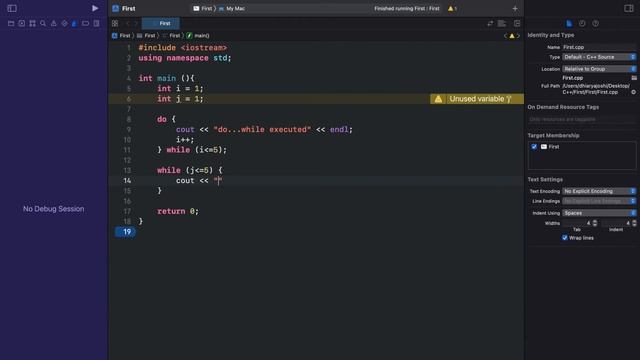Open the Project navigator
640x360 pixels.
(11, 24)
